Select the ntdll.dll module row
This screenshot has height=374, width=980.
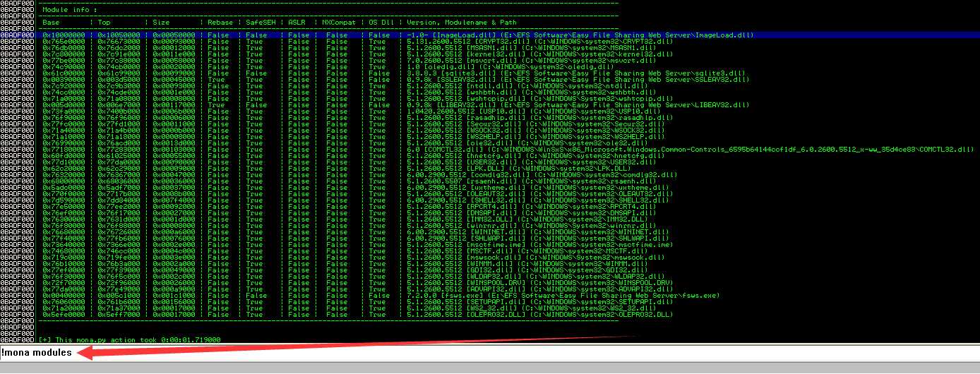490,85
